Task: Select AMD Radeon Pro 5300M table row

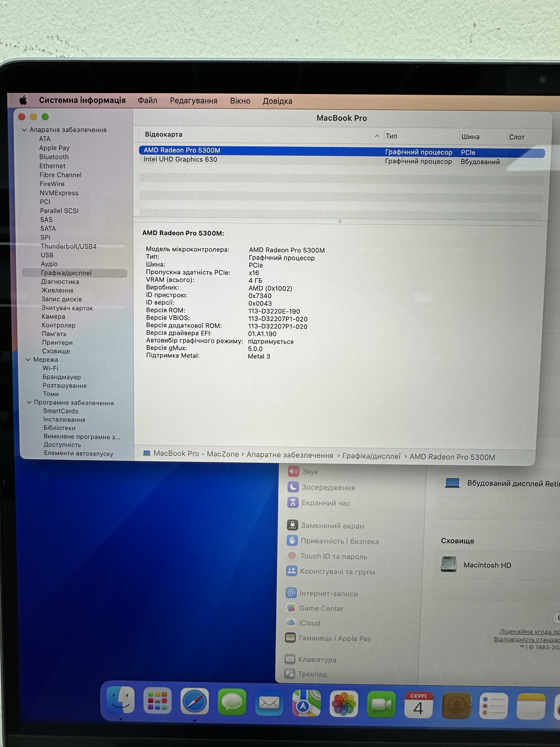Action: pos(342,151)
